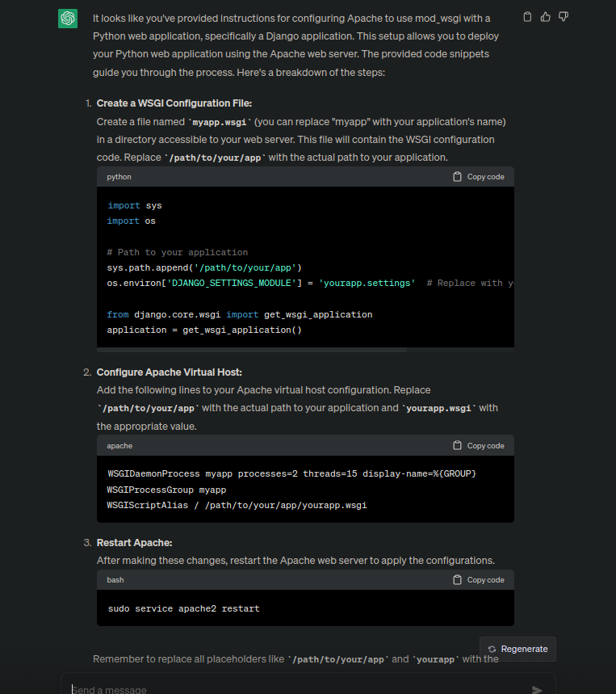Click the clipboard icon on the bash block
This screenshot has width=616, height=694.
coord(457,579)
